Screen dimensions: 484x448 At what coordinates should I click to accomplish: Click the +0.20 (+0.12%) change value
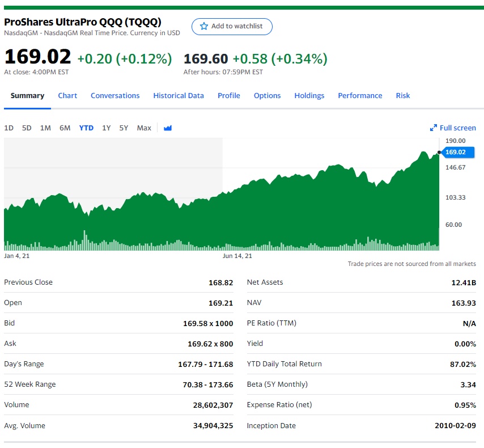click(124, 59)
